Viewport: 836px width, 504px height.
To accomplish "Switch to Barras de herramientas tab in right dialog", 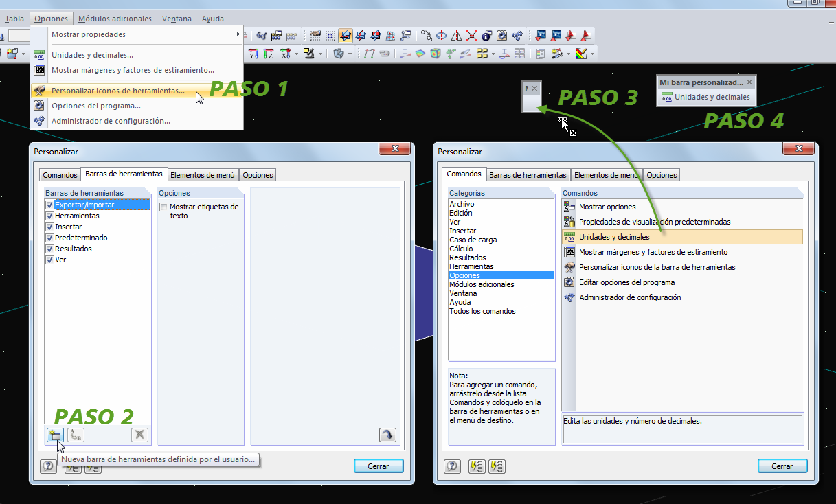I will pyautogui.click(x=528, y=175).
